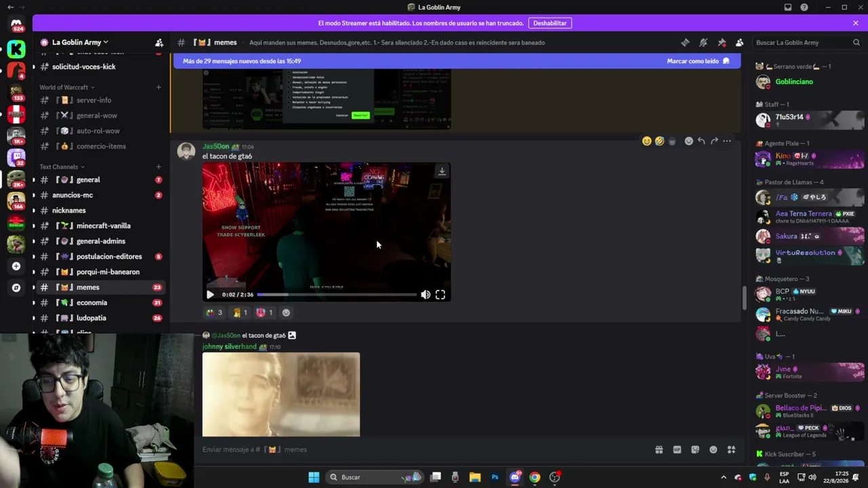Open johnny silverhand's profile name
Viewport: 868px width, 488px height.
tap(229, 346)
